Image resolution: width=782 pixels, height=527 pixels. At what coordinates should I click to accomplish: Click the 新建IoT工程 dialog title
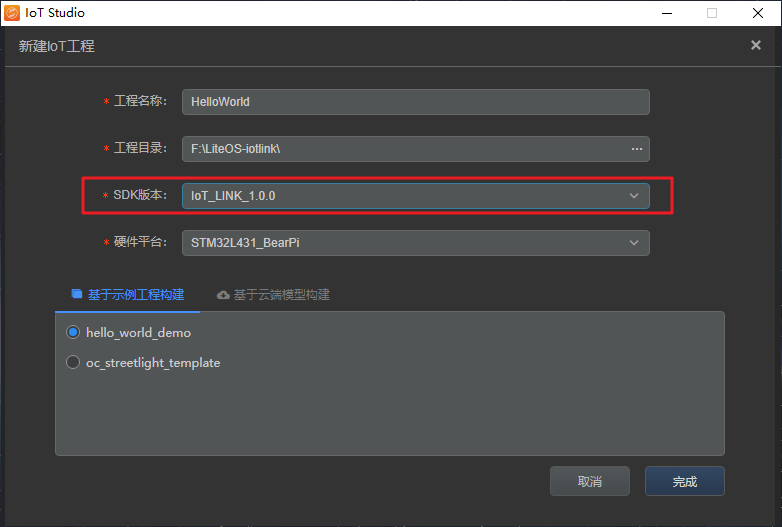(56, 46)
